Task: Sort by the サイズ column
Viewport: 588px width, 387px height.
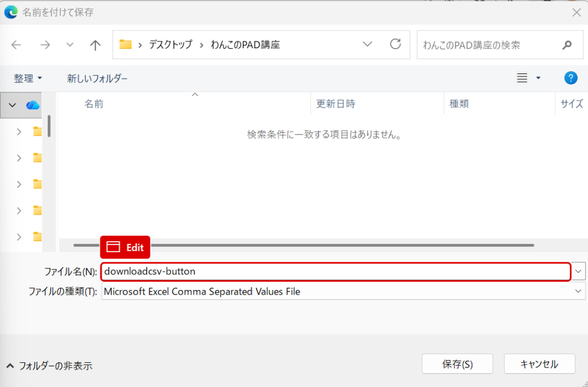Action: 572,104
